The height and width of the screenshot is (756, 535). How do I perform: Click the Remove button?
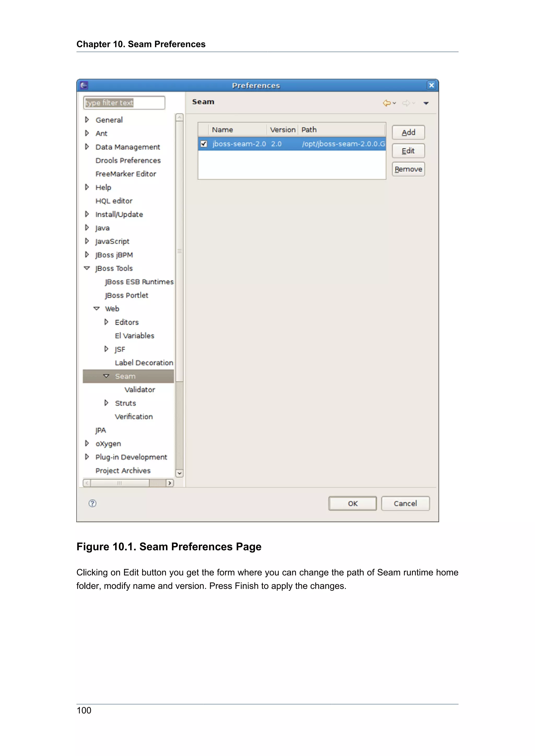pos(408,169)
